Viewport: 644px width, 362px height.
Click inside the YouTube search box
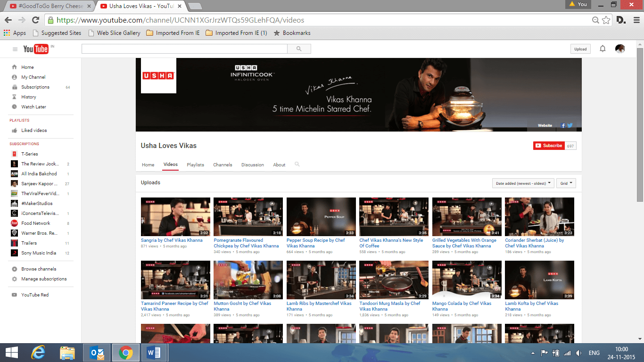(x=184, y=49)
